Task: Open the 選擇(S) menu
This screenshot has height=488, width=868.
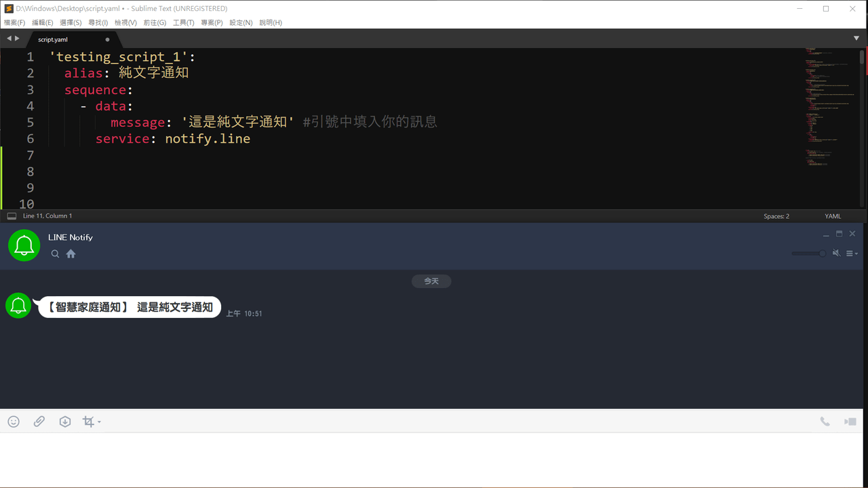Action: (x=71, y=22)
